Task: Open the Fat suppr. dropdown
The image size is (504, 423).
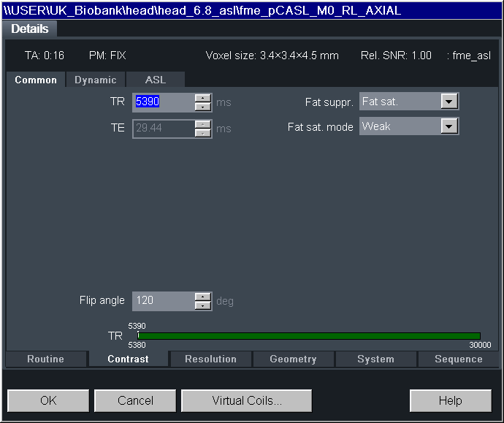Action: 449,102
